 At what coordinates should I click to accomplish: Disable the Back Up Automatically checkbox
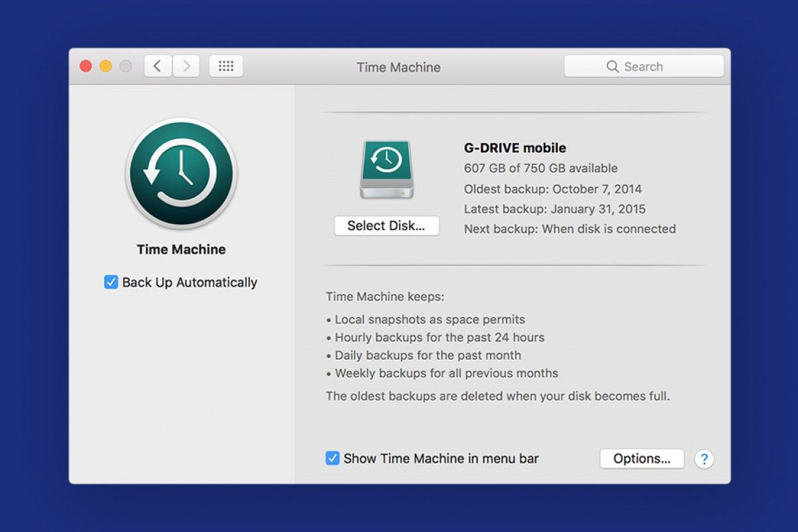point(110,282)
